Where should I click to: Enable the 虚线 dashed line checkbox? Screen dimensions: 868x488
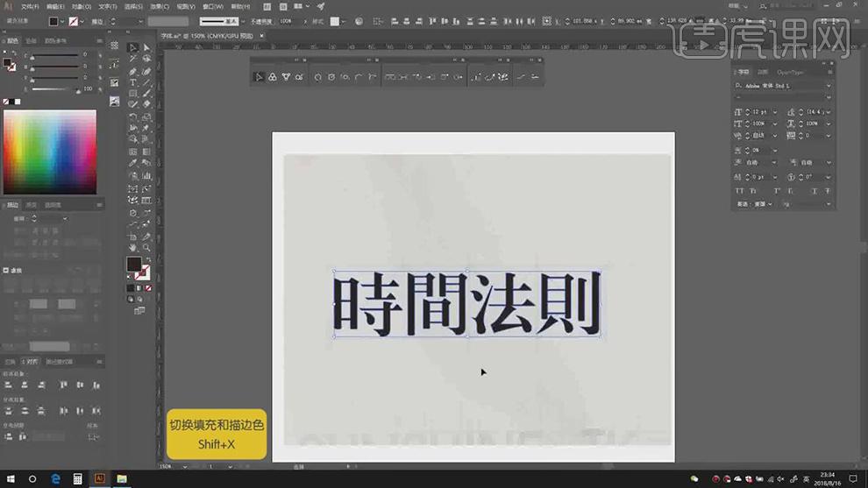click(x=6, y=271)
